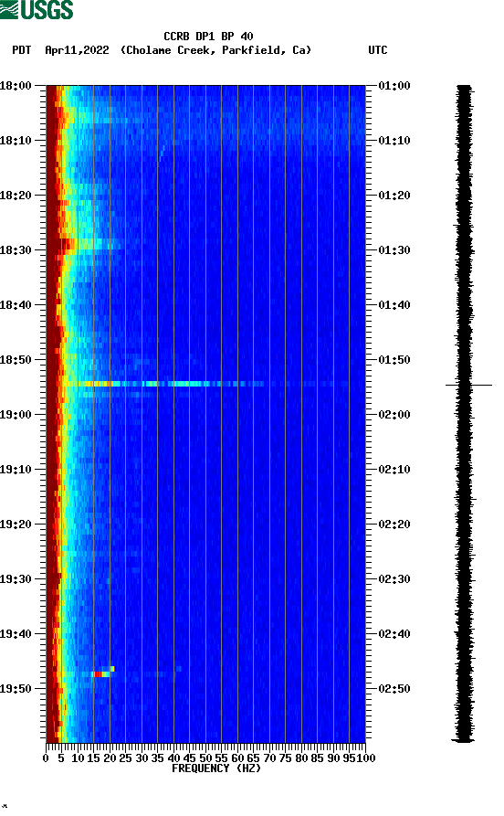The height and width of the screenshot is (816, 504).
Task: Click the 60 Hz frequency tick label
Action: [237, 758]
